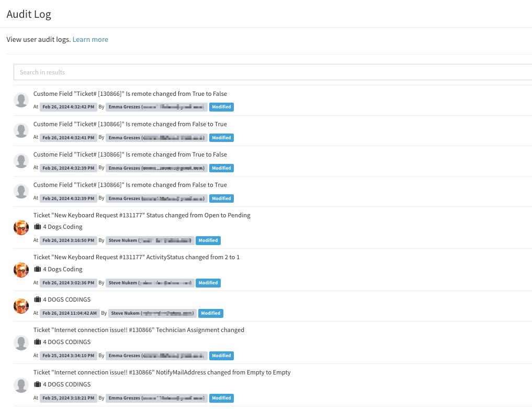Viewport: 532px width, 409px height.
Task: Click timestamp Feb 26, 2024 4:32:42 PM
Action: [x=69, y=107]
